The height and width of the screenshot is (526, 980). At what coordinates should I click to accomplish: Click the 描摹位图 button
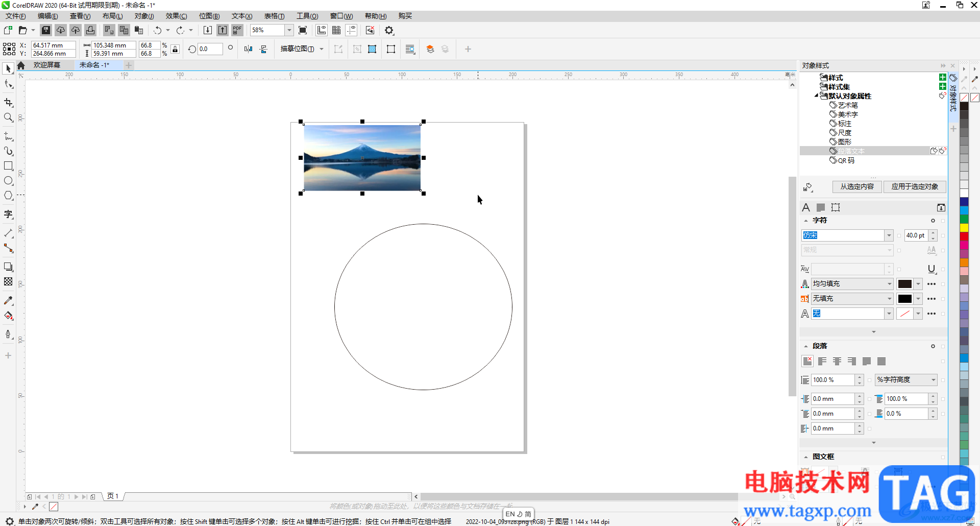[297, 49]
